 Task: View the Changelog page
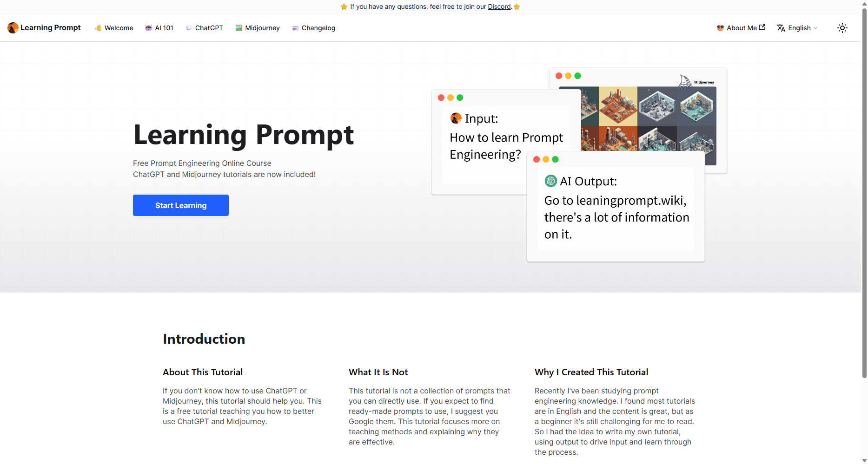point(314,28)
